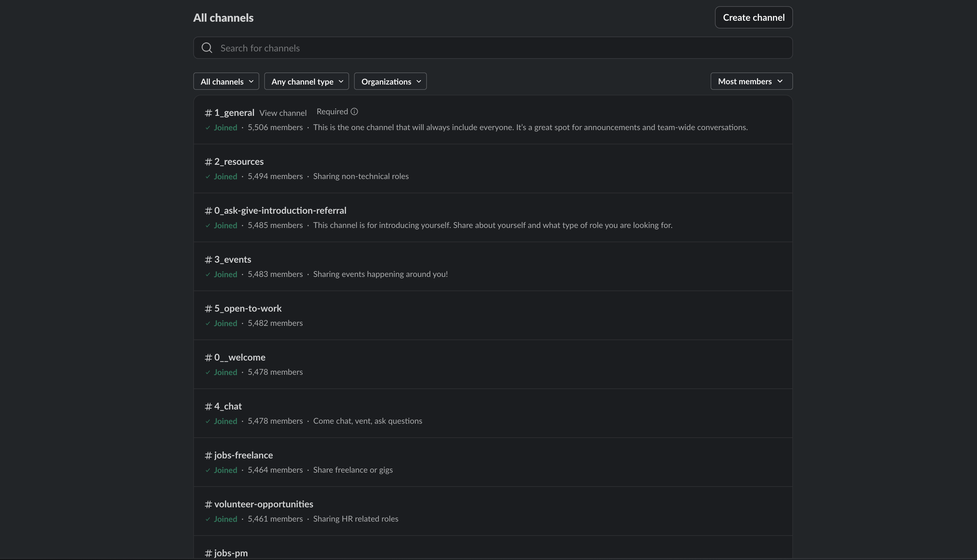Click the hash icon beside 3_events
This screenshot has width=977, height=560.
[208, 260]
